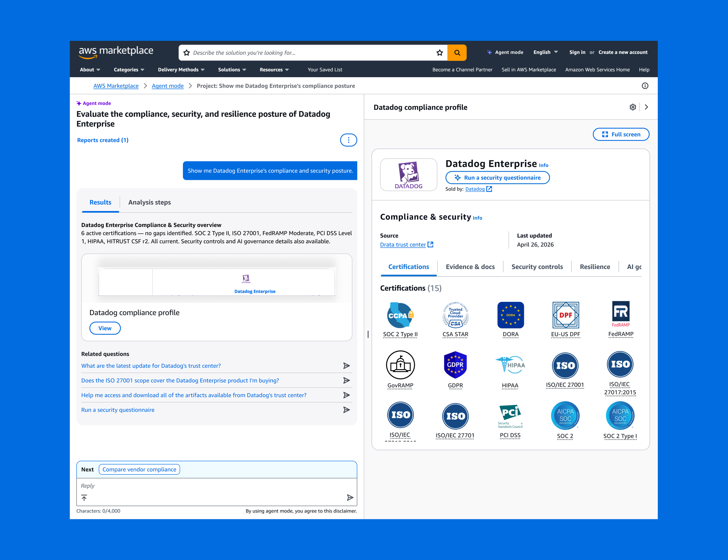The width and height of the screenshot is (728, 560).
Task: Open compliance profile settings gear
Action: coord(633,107)
